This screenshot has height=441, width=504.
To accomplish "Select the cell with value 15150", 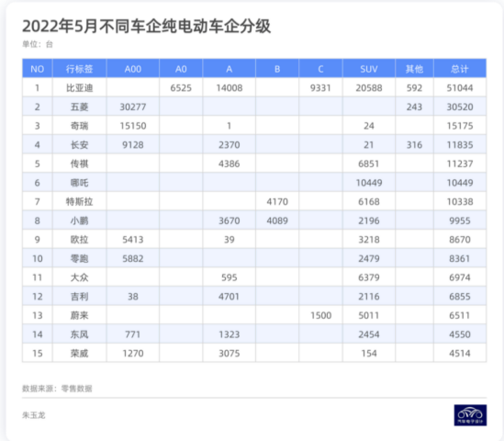I will [133, 126].
